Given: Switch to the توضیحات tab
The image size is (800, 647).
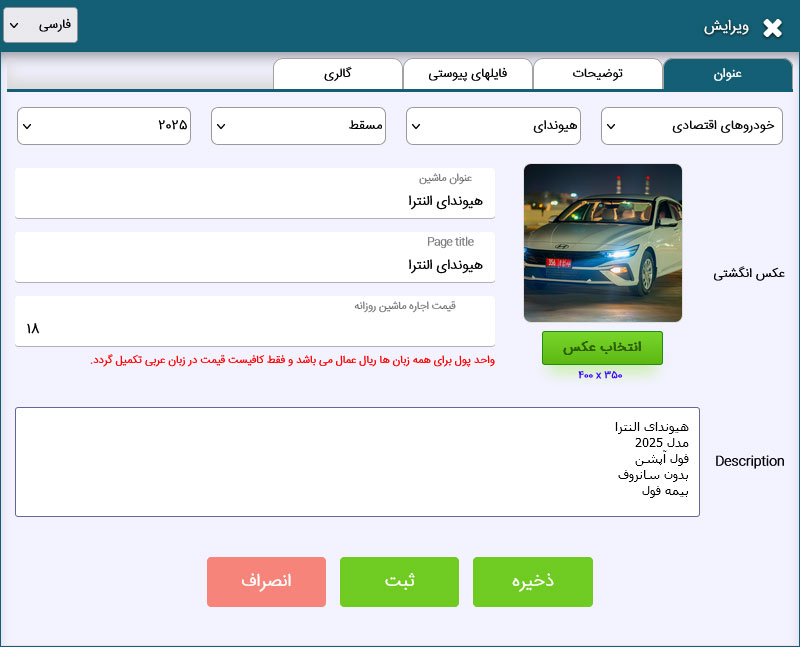Looking at the screenshot, I should click(x=597, y=74).
